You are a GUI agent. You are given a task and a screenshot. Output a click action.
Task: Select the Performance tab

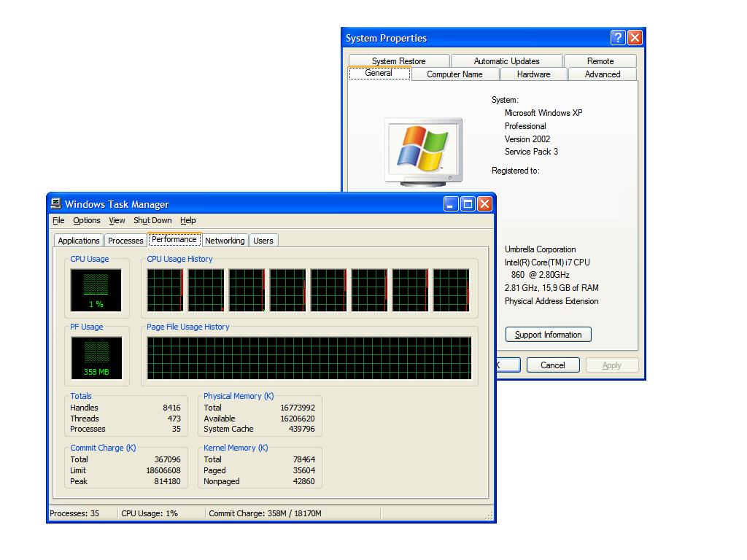(x=174, y=239)
